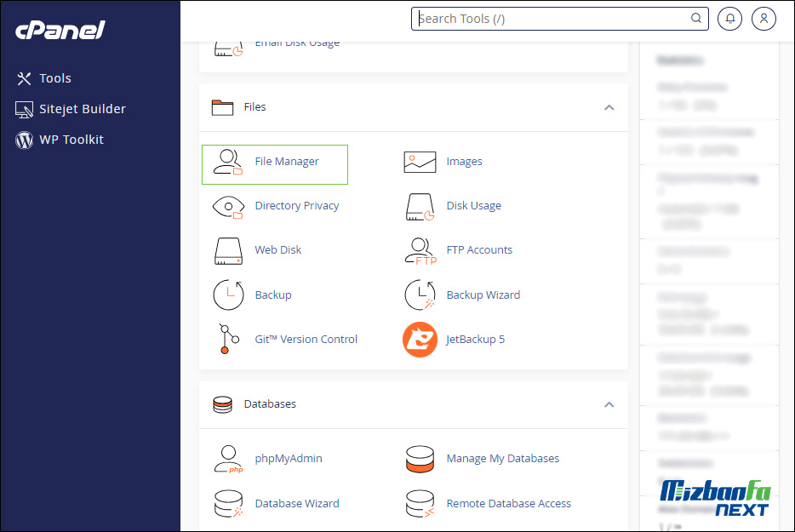Open the Directory Privacy link
The image size is (795, 532).
point(297,205)
